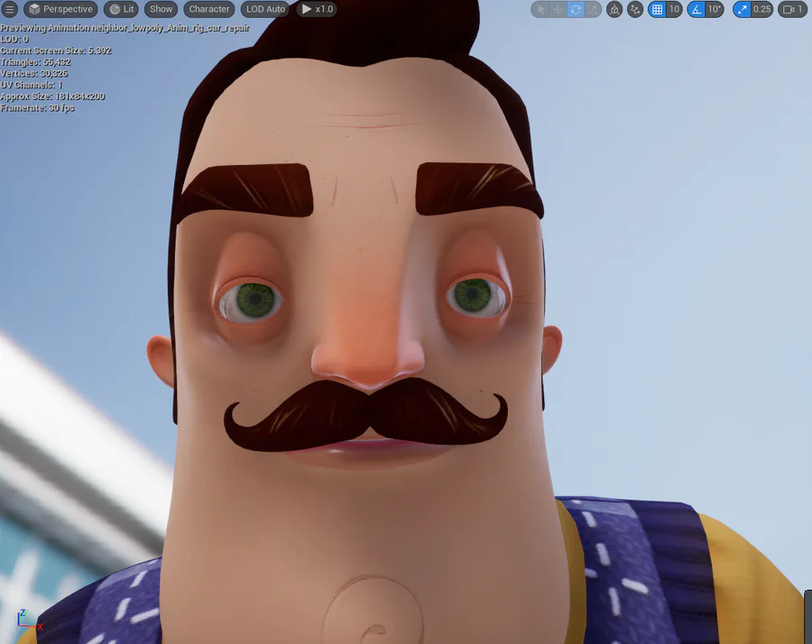Open camera speed setting 1
This screenshot has width=812, height=644.
tap(792, 9)
